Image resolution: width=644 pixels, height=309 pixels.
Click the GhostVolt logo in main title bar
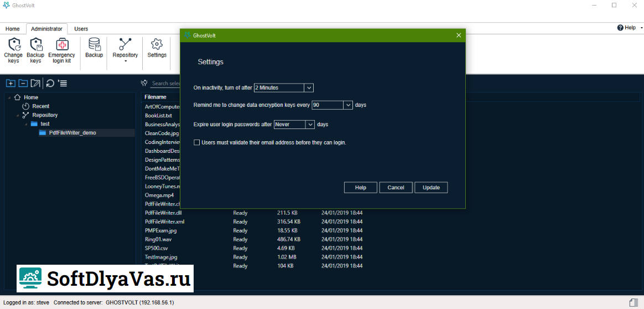click(x=7, y=6)
